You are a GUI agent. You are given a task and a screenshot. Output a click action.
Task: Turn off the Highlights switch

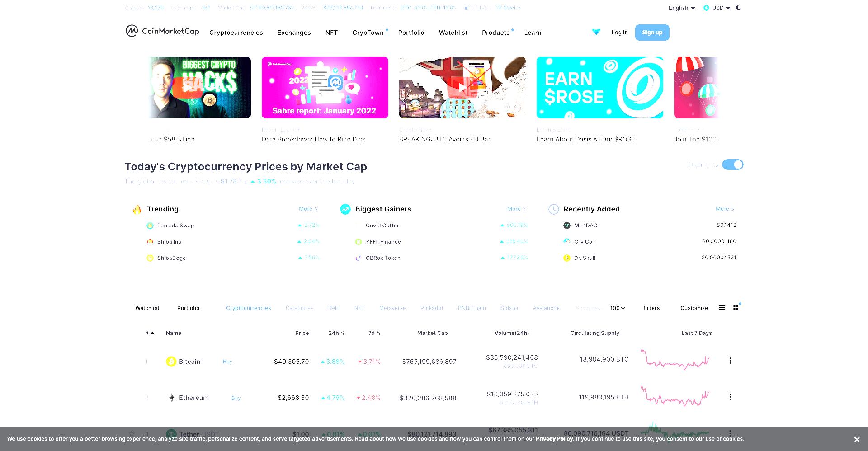click(732, 165)
